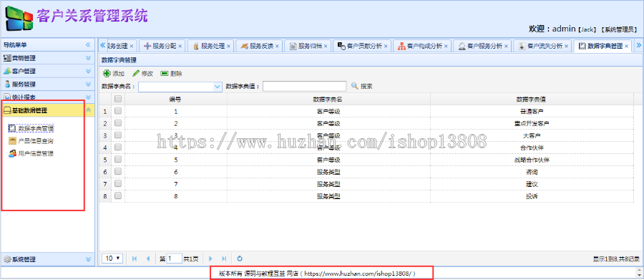Close the 客户贡献分析 tab
The image size is (644, 280).
tap(386, 46)
